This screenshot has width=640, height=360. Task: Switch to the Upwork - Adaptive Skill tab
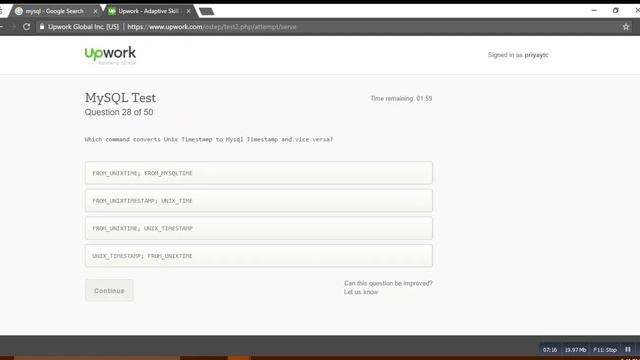click(x=149, y=11)
